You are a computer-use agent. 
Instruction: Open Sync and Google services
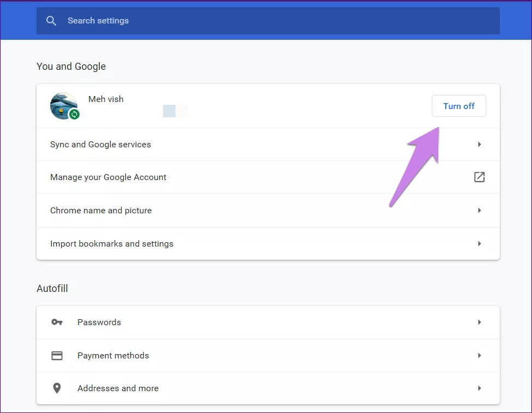(100, 145)
